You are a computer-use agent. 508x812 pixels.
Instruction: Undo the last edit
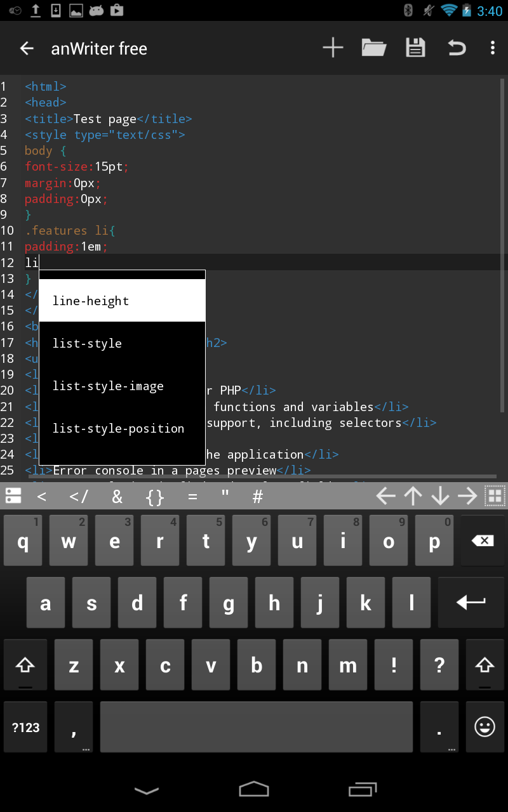457,48
